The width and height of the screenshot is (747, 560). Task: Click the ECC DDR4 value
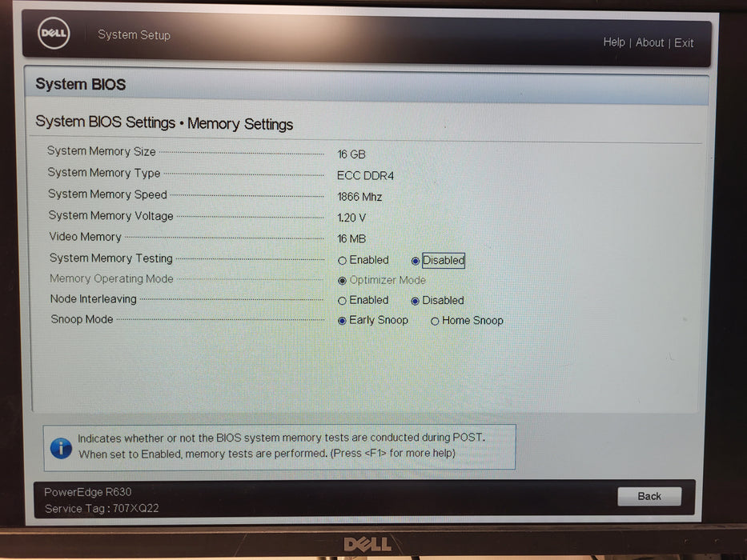365,176
